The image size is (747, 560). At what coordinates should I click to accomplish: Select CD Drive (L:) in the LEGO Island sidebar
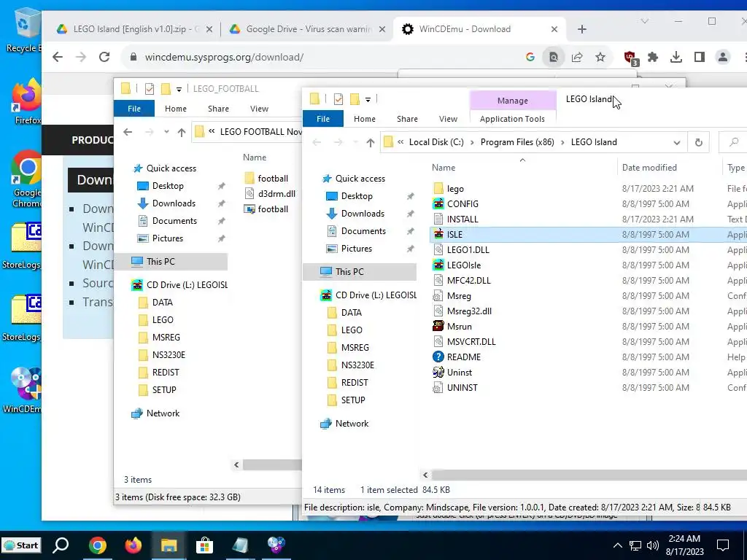(376, 295)
